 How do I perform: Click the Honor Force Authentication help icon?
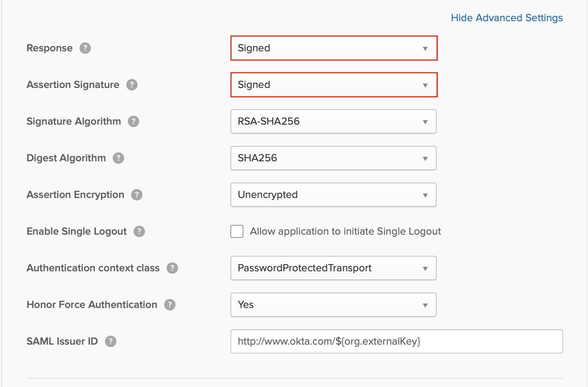click(x=170, y=305)
